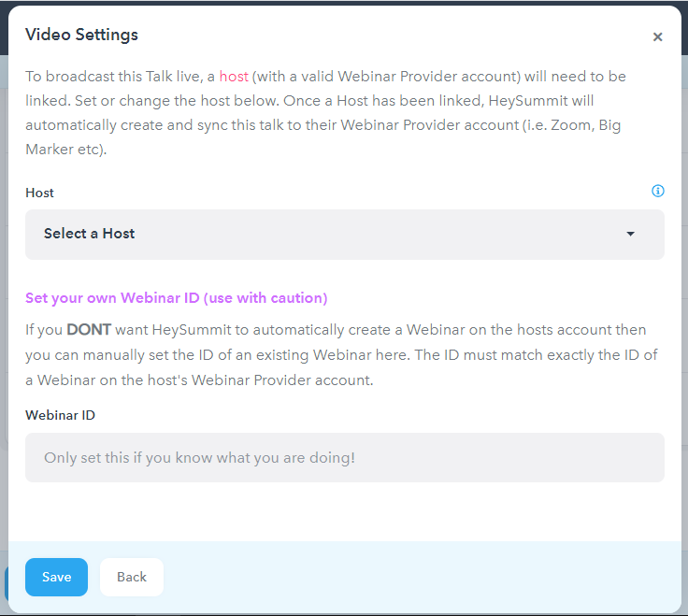This screenshot has width=688, height=616.
Task: Click the "Webinar ID" field label
Action: [x=60, y=415]
